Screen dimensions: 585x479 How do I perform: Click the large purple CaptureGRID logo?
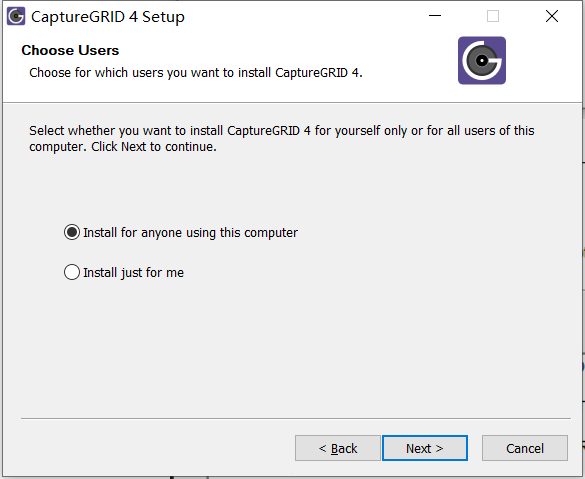482,60
